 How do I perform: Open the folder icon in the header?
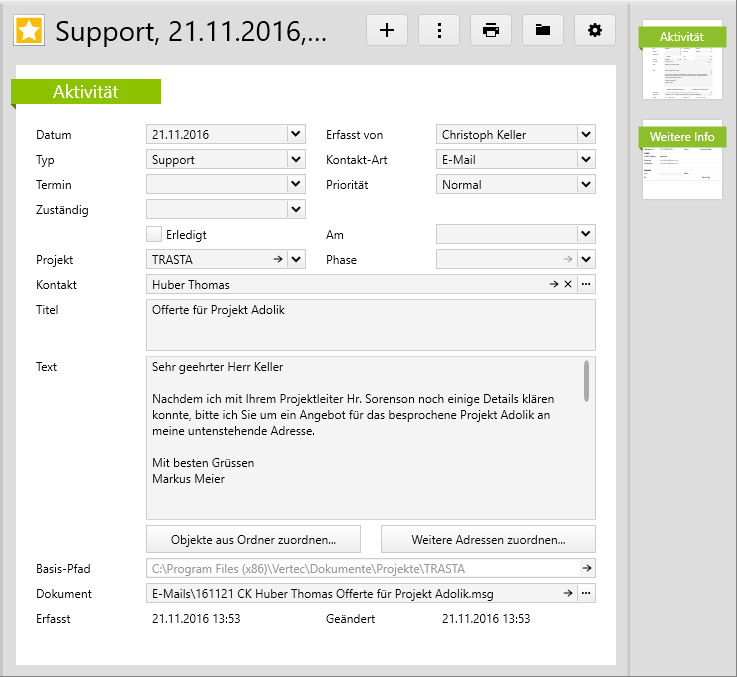tap(543, 30)
